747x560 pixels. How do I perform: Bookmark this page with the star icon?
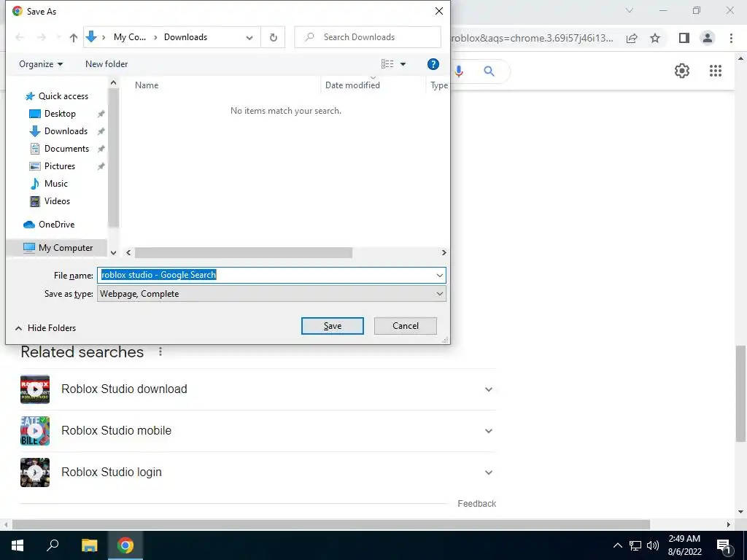(655, 38)
